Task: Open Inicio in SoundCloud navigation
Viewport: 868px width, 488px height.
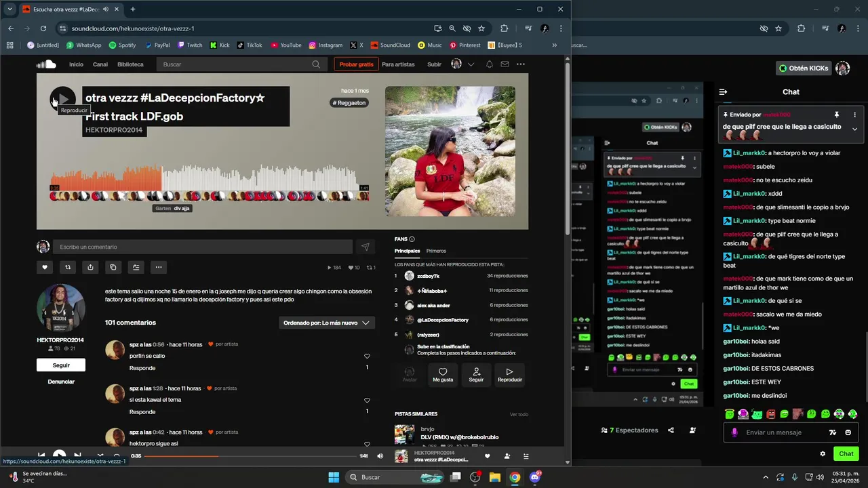Action: [76, 64]
